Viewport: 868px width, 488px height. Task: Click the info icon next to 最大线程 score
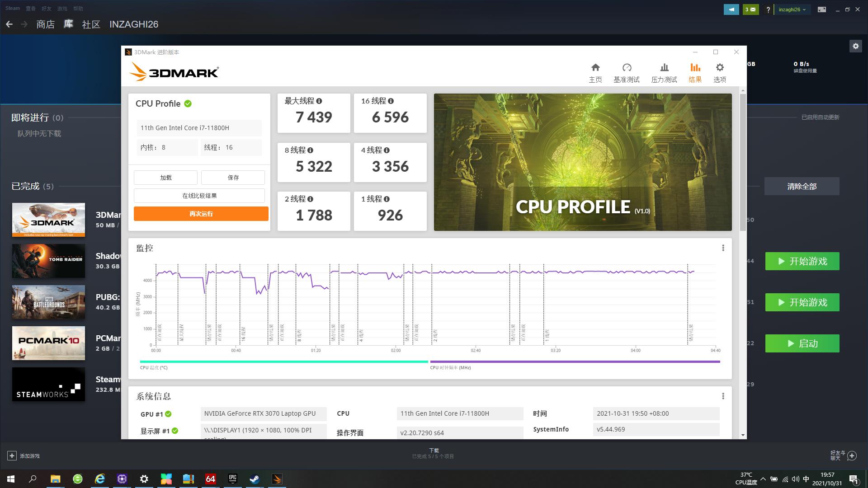320,102
